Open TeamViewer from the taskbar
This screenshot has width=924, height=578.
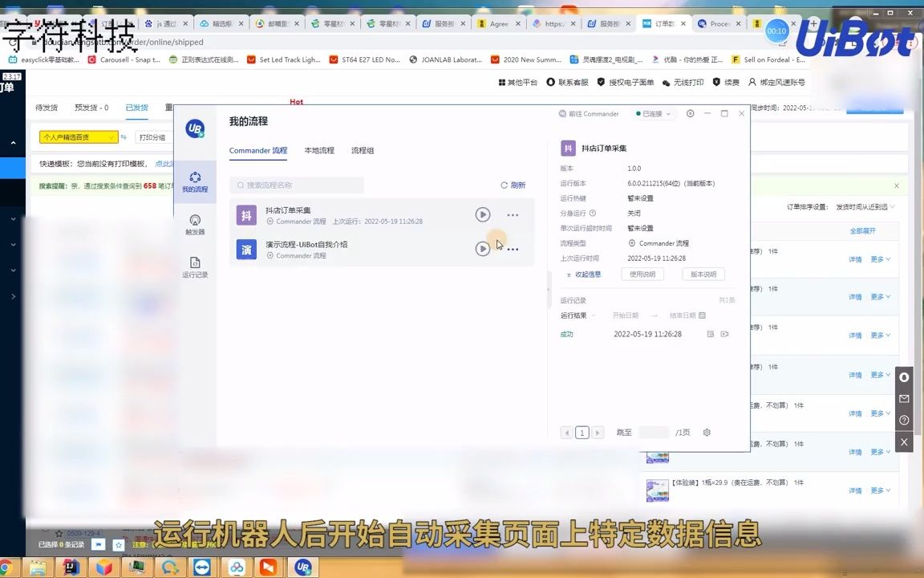pos(201,568)
